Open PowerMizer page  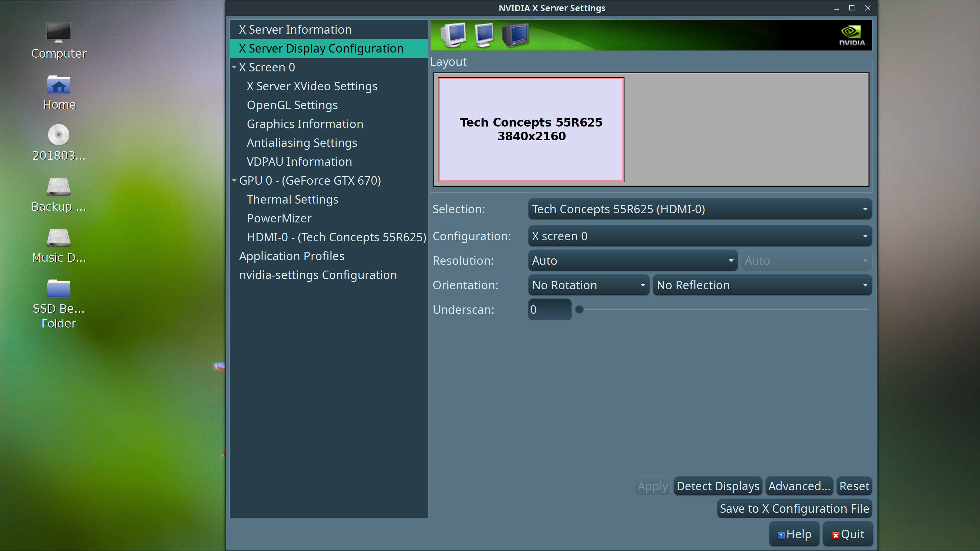click(329, 218)
